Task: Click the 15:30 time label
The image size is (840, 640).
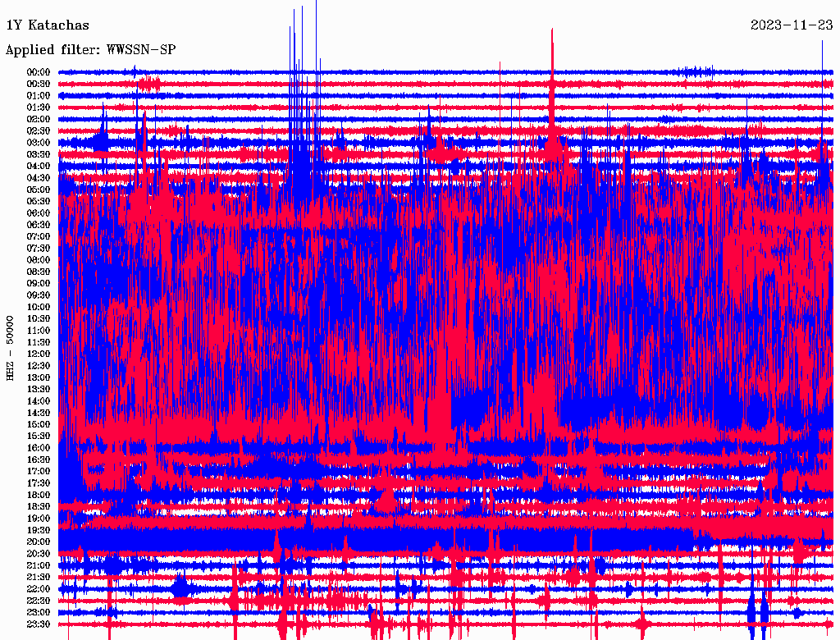Action: coord(39,437)
